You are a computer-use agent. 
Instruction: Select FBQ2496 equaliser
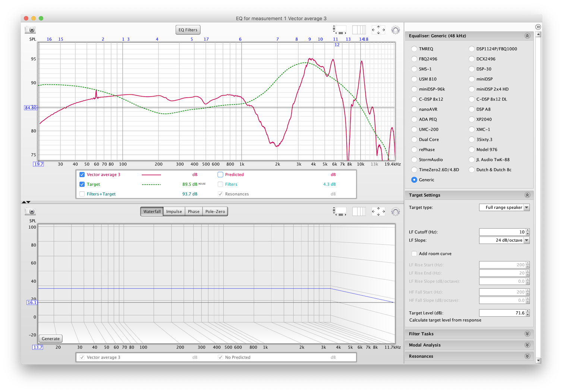pos(414,59)
